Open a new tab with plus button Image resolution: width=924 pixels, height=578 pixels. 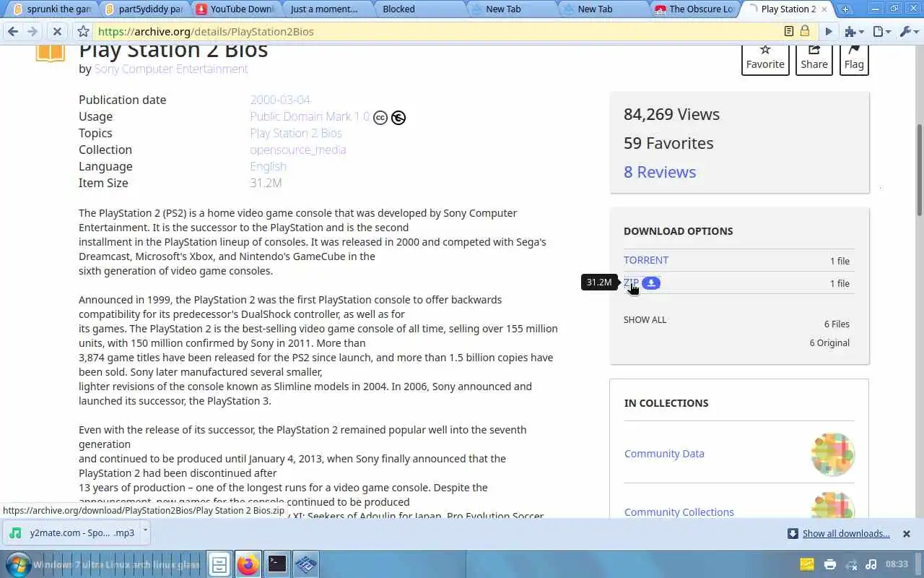[x=845, y=9]
